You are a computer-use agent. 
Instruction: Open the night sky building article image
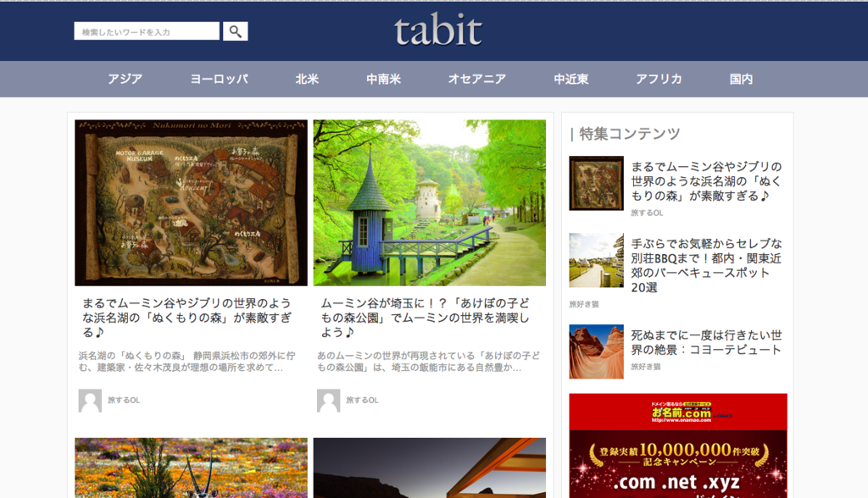tap(430, 468)
